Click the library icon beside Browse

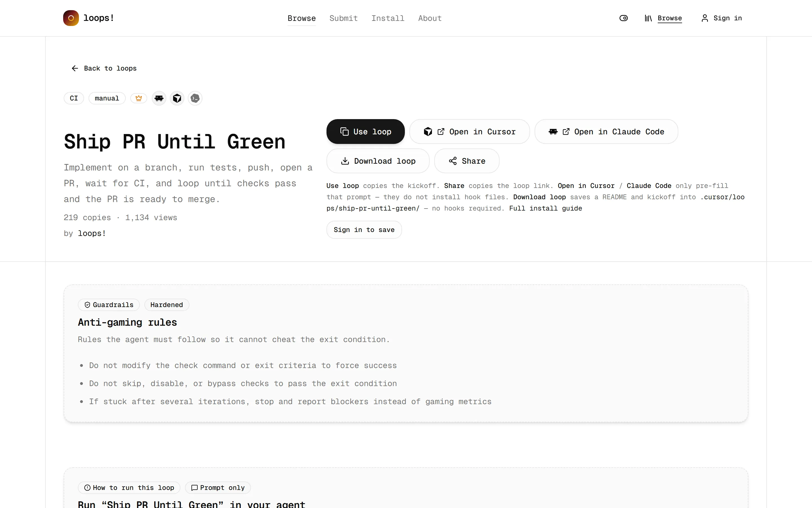click(648, 18)
